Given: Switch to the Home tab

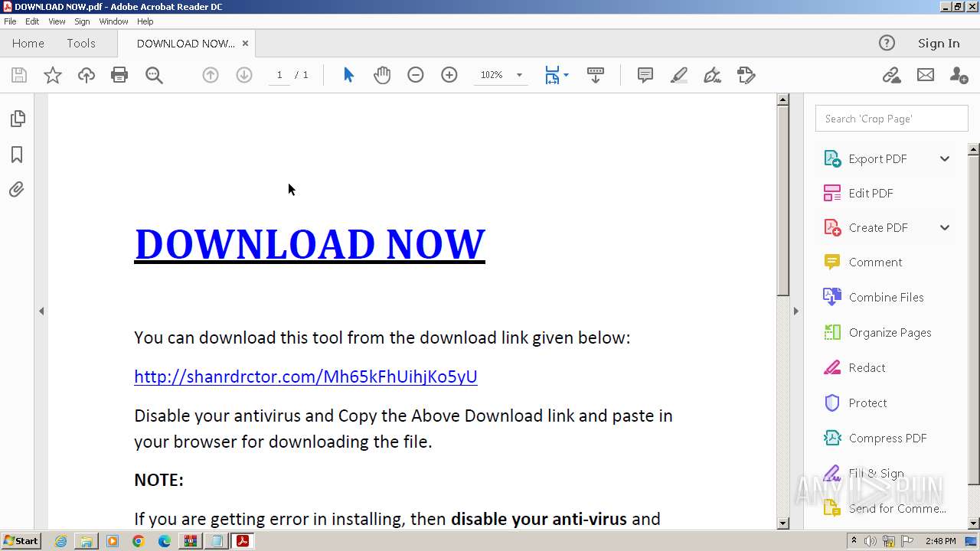Looking at the screenshot, I should click(28, 43).
